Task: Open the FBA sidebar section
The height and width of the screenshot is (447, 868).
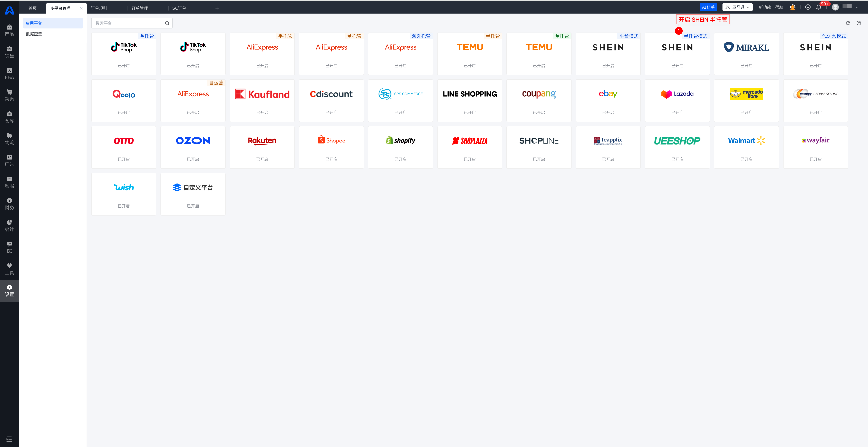Action: (9, 74)
